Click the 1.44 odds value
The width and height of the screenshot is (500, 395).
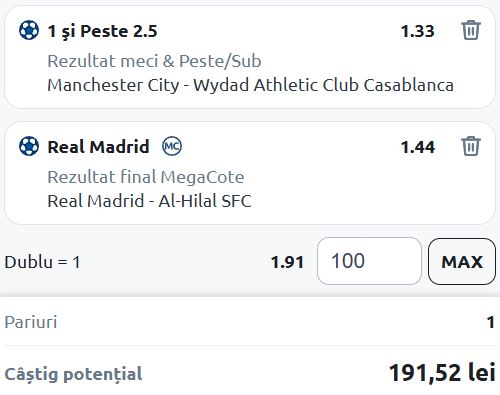418,147
